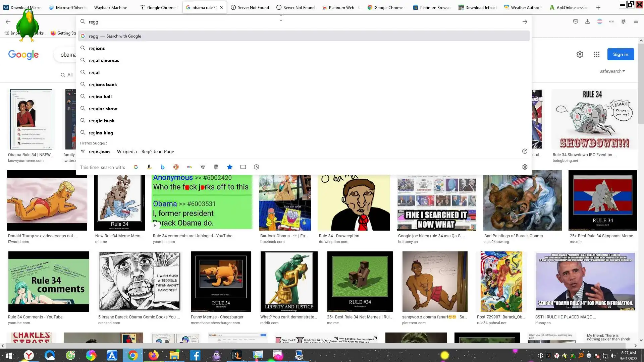Click the vertical scrollbar thumb
This screenshot has width=644, height=362.
641,84
